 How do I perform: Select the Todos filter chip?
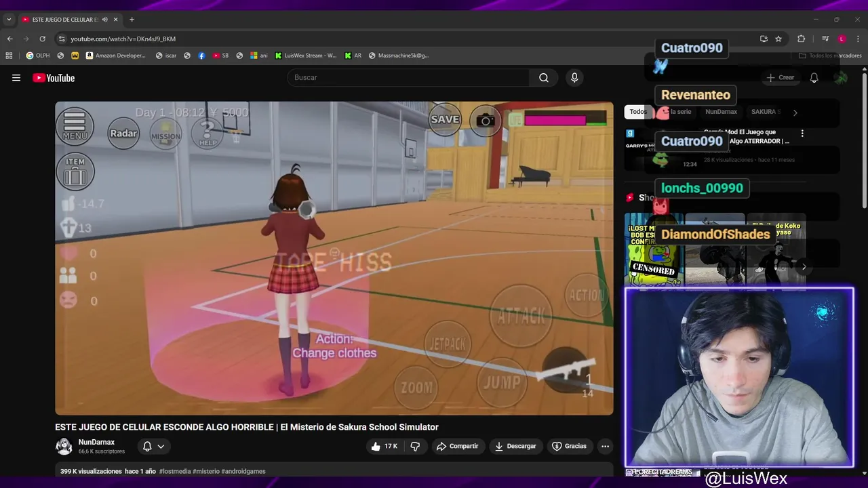[x=638, y=112]
